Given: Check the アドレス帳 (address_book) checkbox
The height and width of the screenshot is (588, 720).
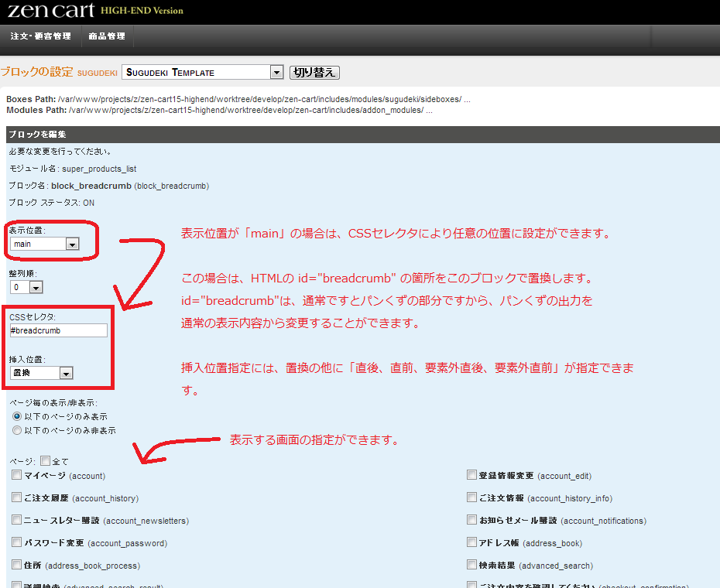Looking at the screenshot, I should coord(471,542).
